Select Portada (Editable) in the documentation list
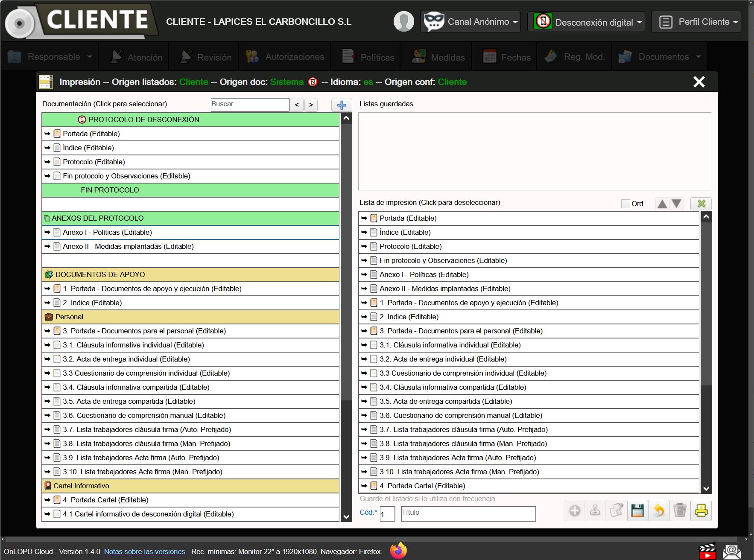 point(190,134)
